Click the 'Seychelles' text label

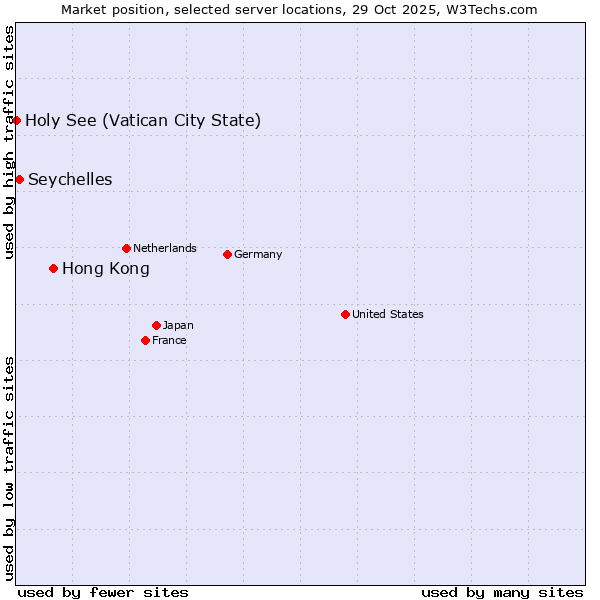70,180
